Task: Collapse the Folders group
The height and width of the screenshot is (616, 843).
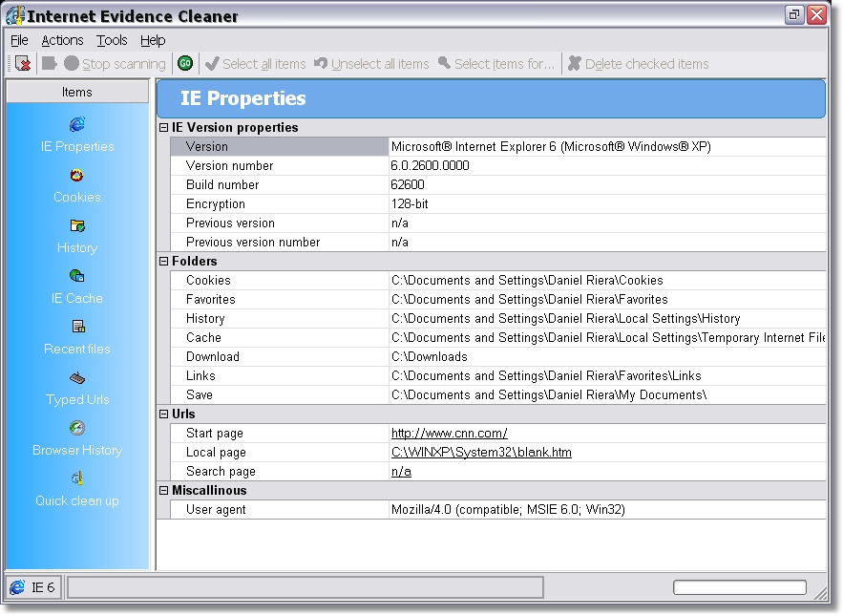Action: coord(164,262)
